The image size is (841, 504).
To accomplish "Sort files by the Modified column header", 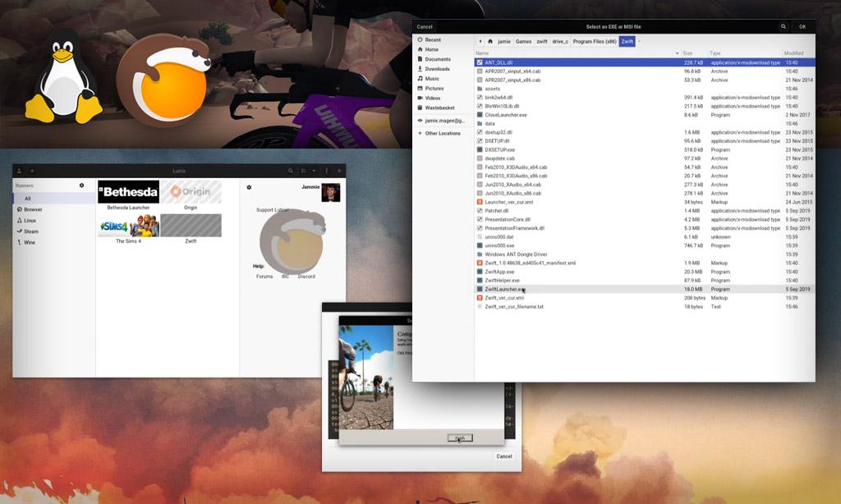I will pos(798,53).
